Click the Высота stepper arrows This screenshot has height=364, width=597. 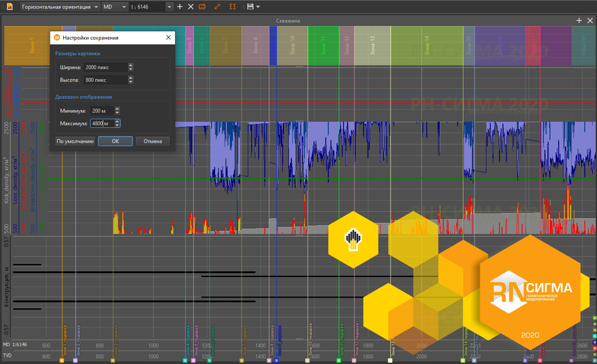tap(131, 80)
